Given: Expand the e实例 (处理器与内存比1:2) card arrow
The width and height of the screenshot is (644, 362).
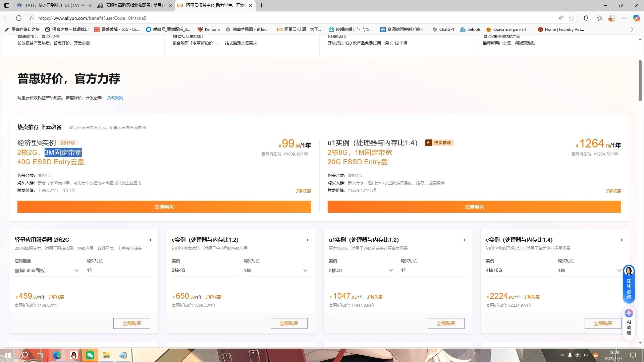Looking at the screenshot, I should tap(308, 240).
